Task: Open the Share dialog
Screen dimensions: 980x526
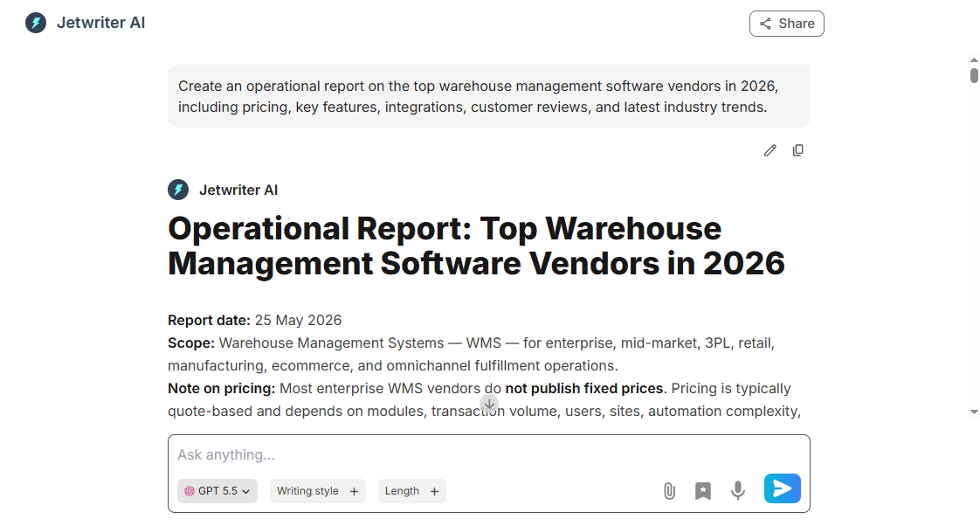Action: [x=786, y=24]
